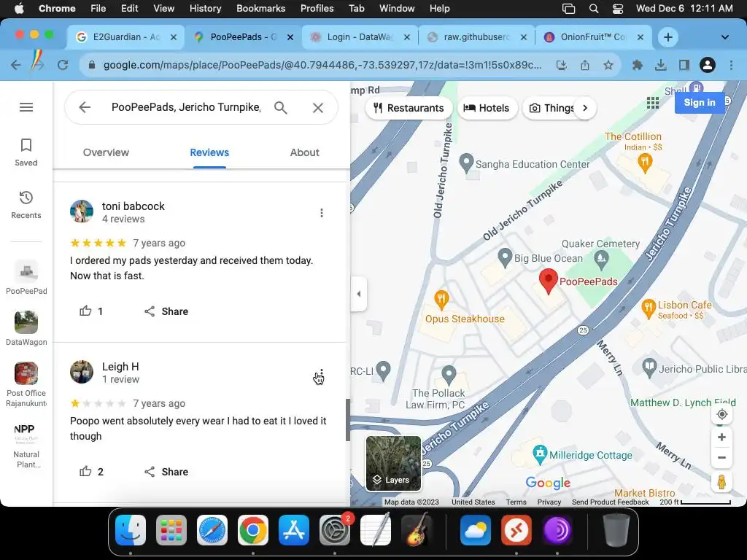Viewport: 747px width, 560px height.
Task: Open Terms link on map footer
Action: [x=516, y=502]
